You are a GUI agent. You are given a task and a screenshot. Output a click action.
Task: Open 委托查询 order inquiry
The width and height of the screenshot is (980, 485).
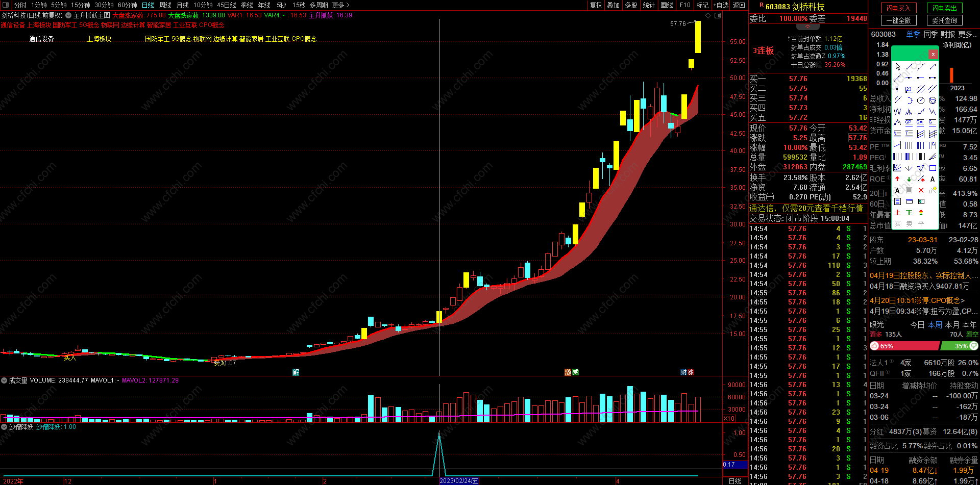point(945,20)
